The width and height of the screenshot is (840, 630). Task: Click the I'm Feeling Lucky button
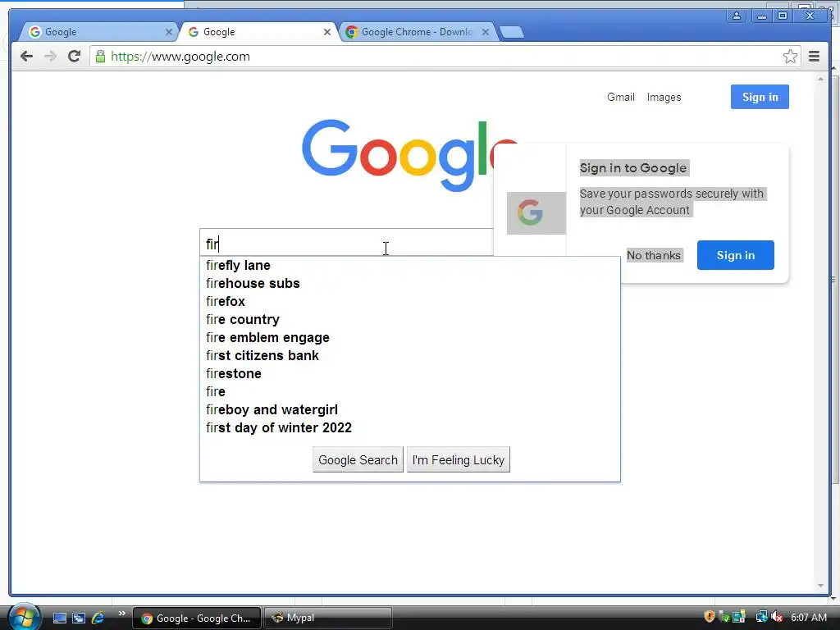pyautogui.click(x=458, y=459)
